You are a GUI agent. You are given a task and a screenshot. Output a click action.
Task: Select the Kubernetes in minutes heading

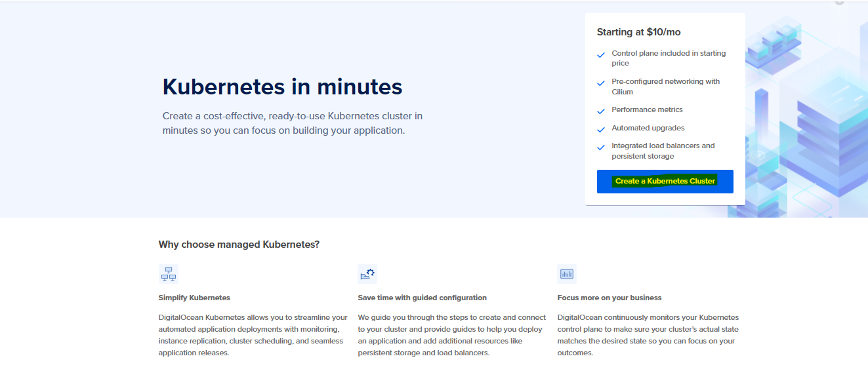(282, 87)
